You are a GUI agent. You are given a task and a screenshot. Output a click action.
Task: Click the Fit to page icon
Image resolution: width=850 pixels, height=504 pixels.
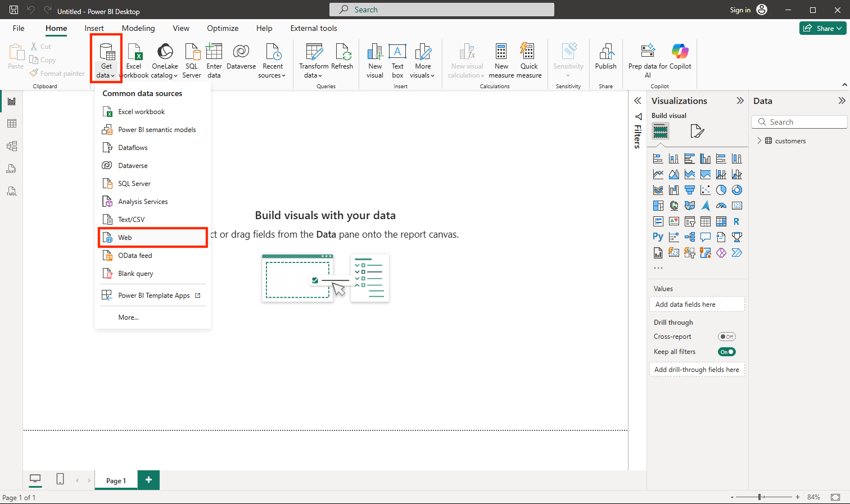click(835, 497)
